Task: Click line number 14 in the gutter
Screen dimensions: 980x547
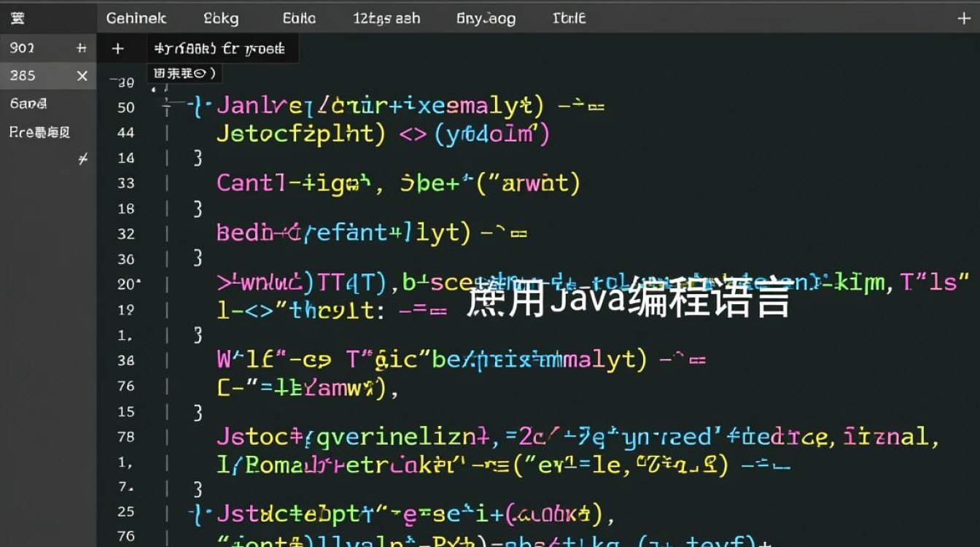Action: coord(126,158)
